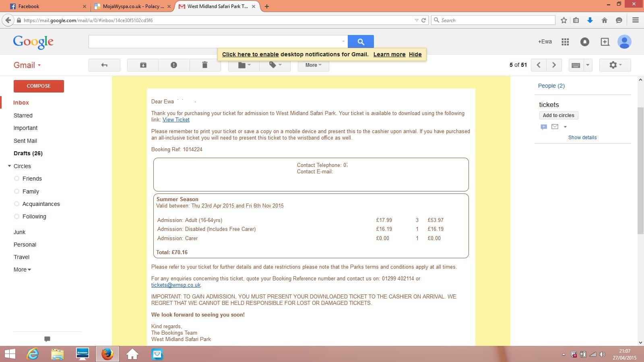Image resolution: width=644 pixels, height=362 pixels.
Task: Select the Acquaintances circle
Action: point(41,204)
